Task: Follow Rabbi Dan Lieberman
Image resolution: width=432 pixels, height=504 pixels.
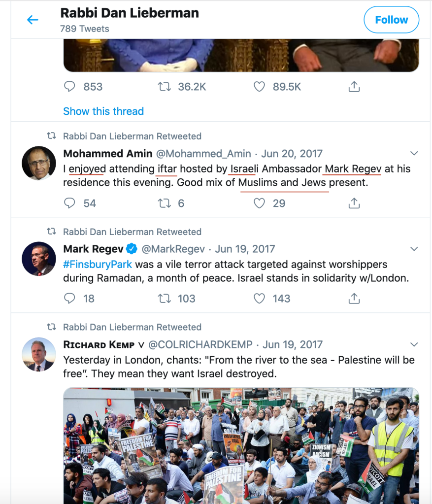Action: pyautogui.click(x=391, y=20)
